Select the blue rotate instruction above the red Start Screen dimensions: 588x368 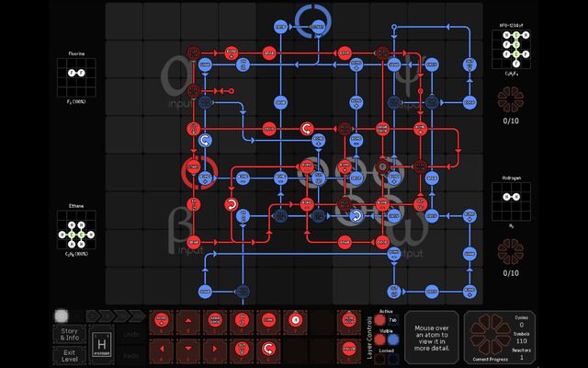click(x=205, y=141)
